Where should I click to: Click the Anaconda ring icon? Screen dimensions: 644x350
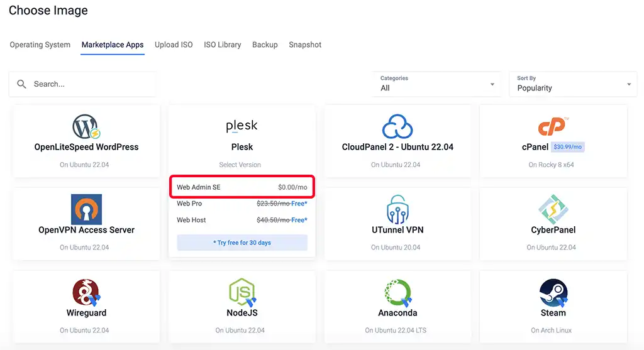(397, 292)
